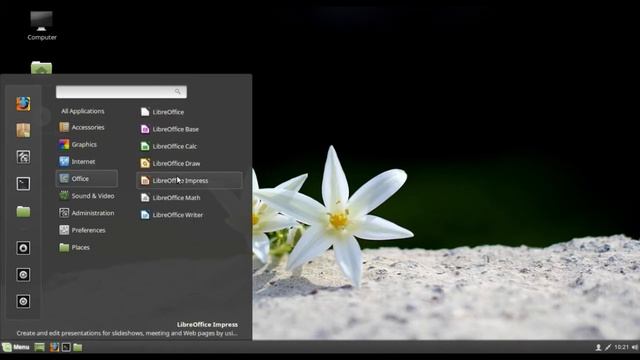Open Files launcher on the panel

click(x=78, y=347)
